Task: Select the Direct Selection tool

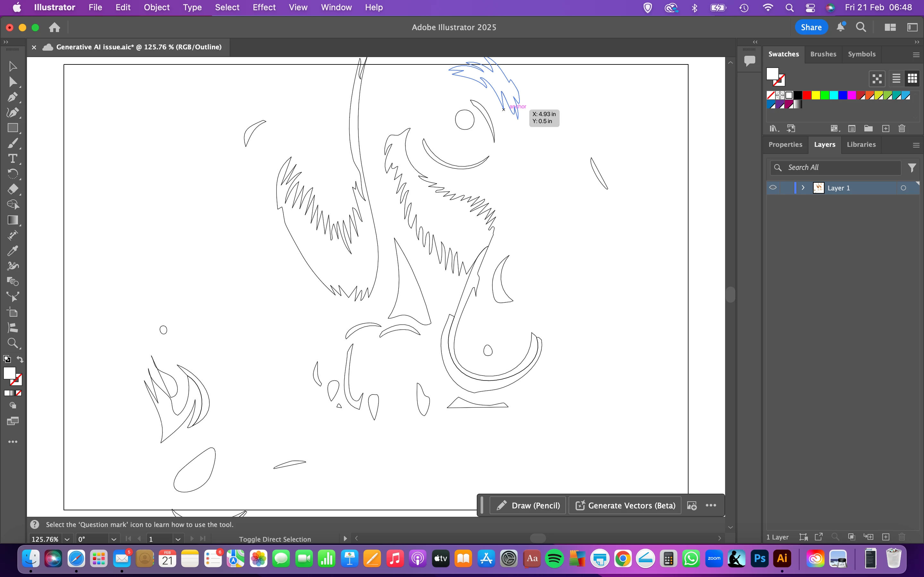Action: point(12,82)
